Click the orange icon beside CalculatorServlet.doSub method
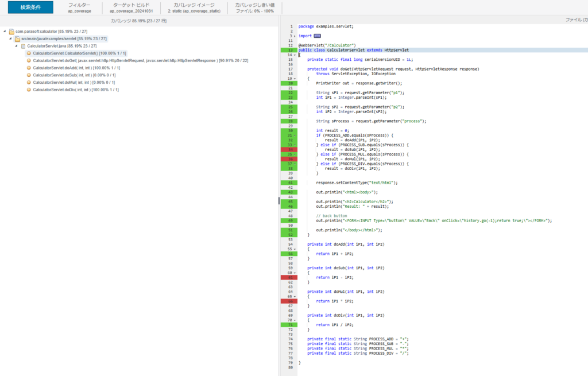The height and width of the screenshot is (376, 588). 29,75
